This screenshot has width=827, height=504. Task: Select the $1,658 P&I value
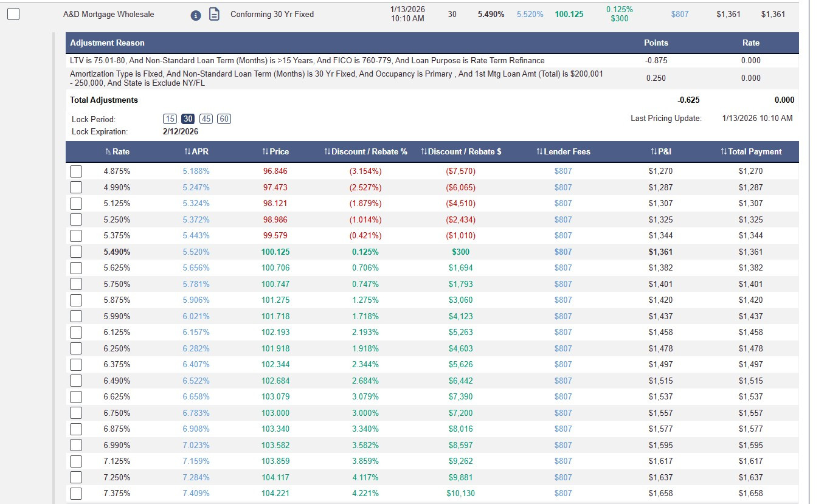point(660,494)
